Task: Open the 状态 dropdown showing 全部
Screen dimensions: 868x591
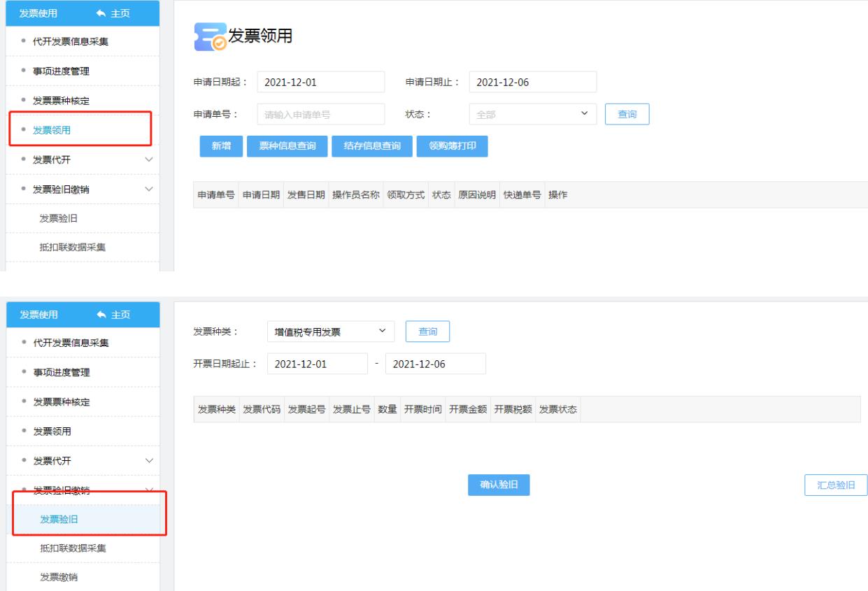Action: coord(532,114)
